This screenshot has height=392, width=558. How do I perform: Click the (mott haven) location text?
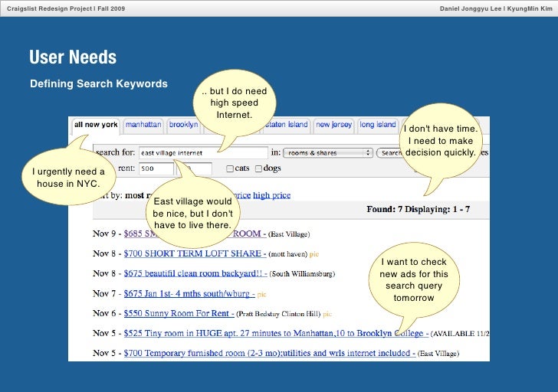tap(288, 254)
